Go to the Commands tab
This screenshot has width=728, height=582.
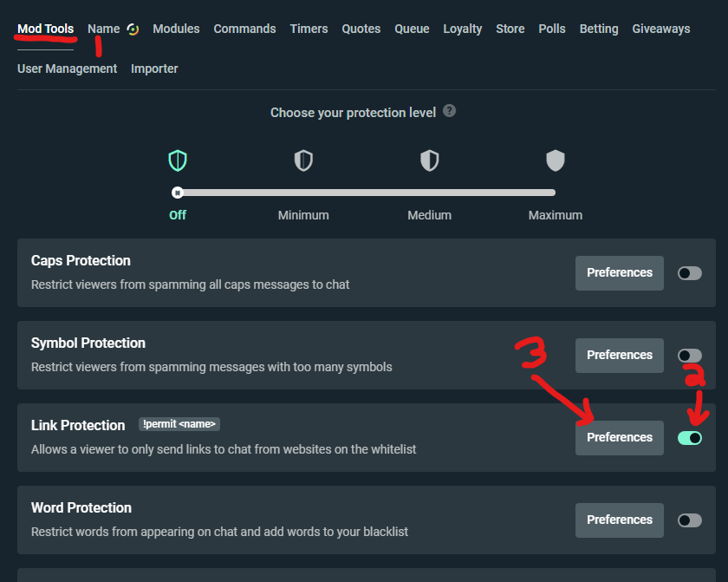pyautogui.click(x=244, y=29)
